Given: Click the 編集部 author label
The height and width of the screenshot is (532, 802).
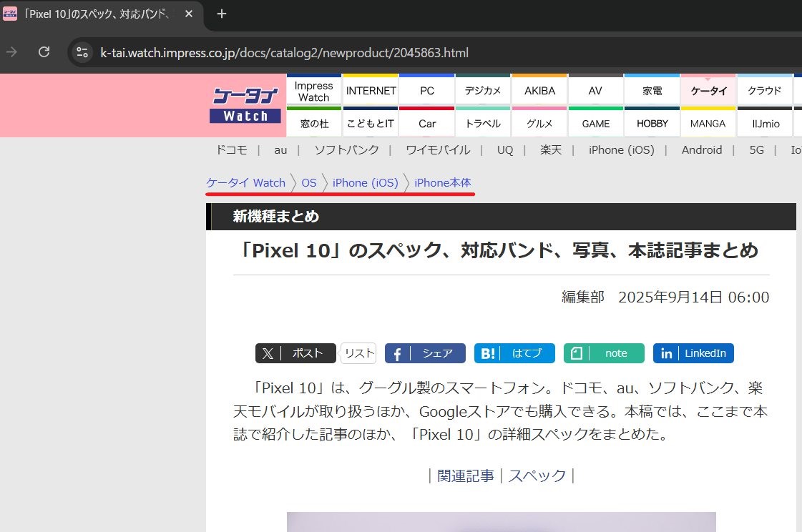Looking at the screenshot, I should [x=582, y=297].
